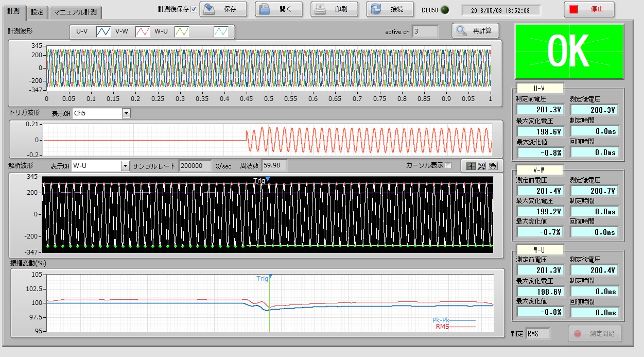Click V-W 最大変化値 -0.7% value
Viewport: 644px width, 357px height.
(541, 232)
